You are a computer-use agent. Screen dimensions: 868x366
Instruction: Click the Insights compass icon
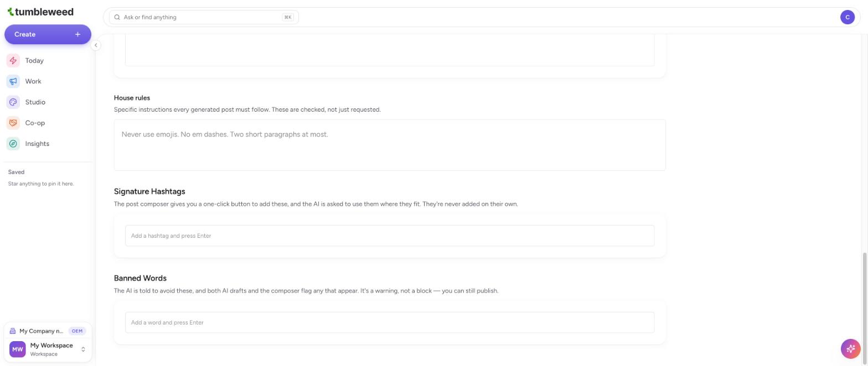(x=13, y=144)
